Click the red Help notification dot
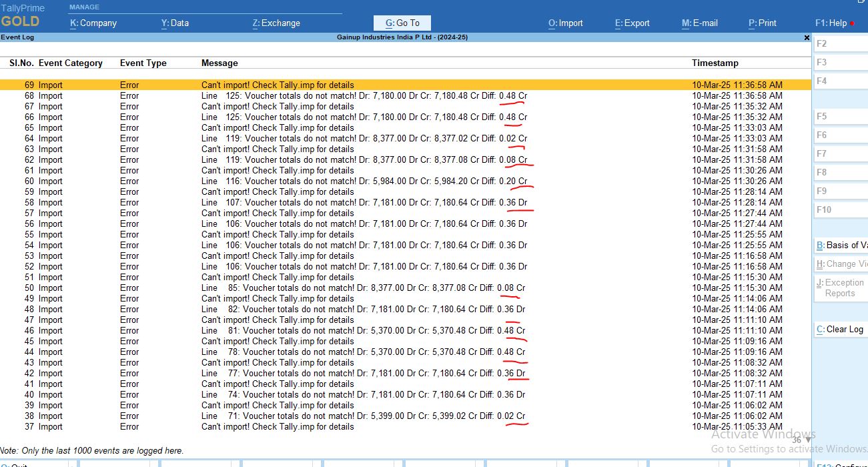The height and width of the screenshot is (467, 868). 852,23
